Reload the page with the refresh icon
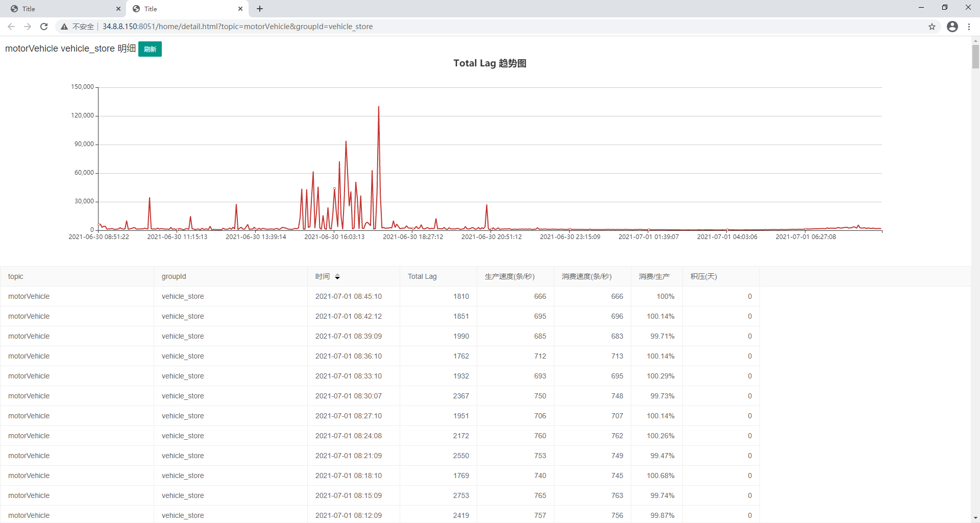The width and height of the screenshot is (980, 523). [44, 27]
